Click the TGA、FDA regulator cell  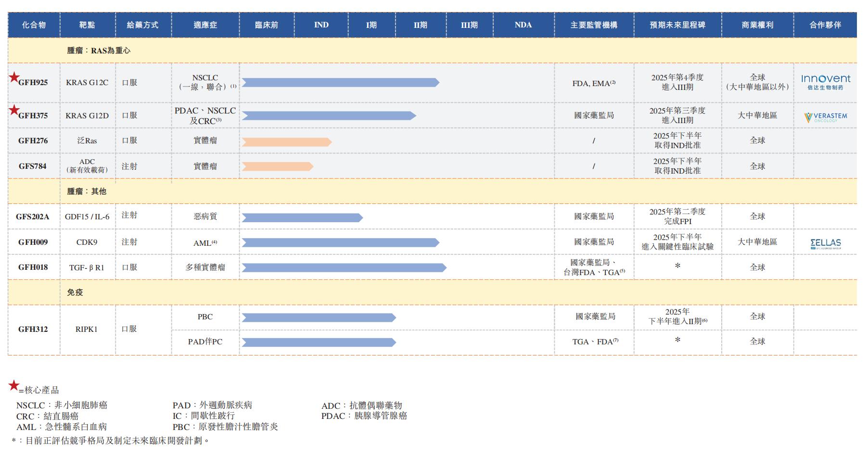[595, 341]
